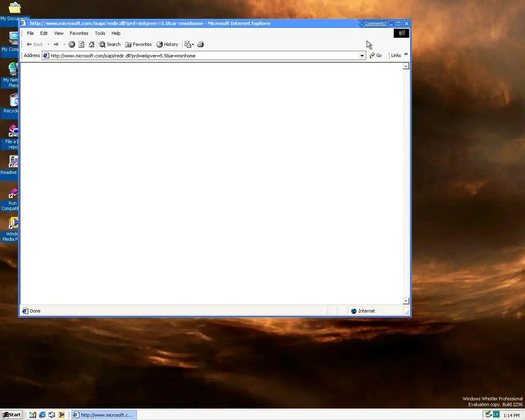Image resolution: width=525 pixels, height=420 pixels.
Task: Open the History toolbar button
Action: tap(167, 44)
